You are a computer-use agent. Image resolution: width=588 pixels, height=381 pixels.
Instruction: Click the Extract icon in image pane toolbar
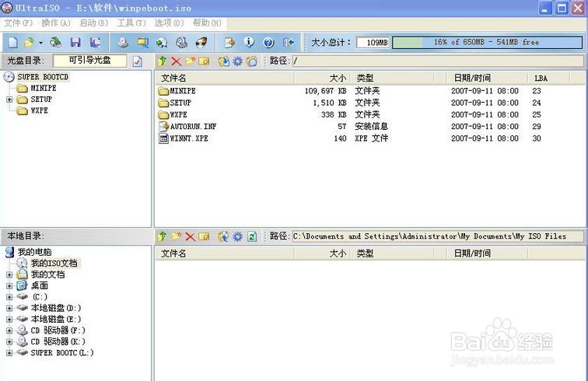click(223, 61)
